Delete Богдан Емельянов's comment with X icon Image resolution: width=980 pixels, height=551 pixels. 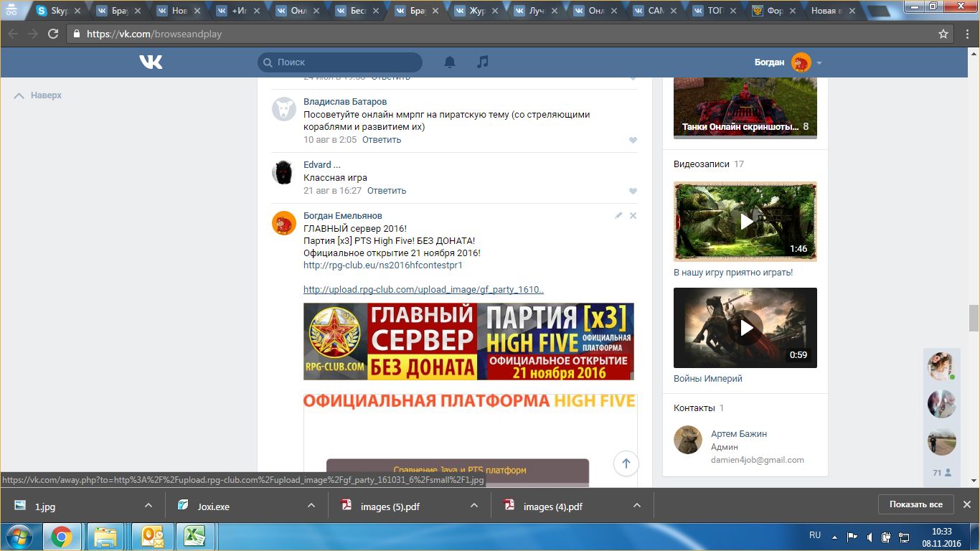633,215
